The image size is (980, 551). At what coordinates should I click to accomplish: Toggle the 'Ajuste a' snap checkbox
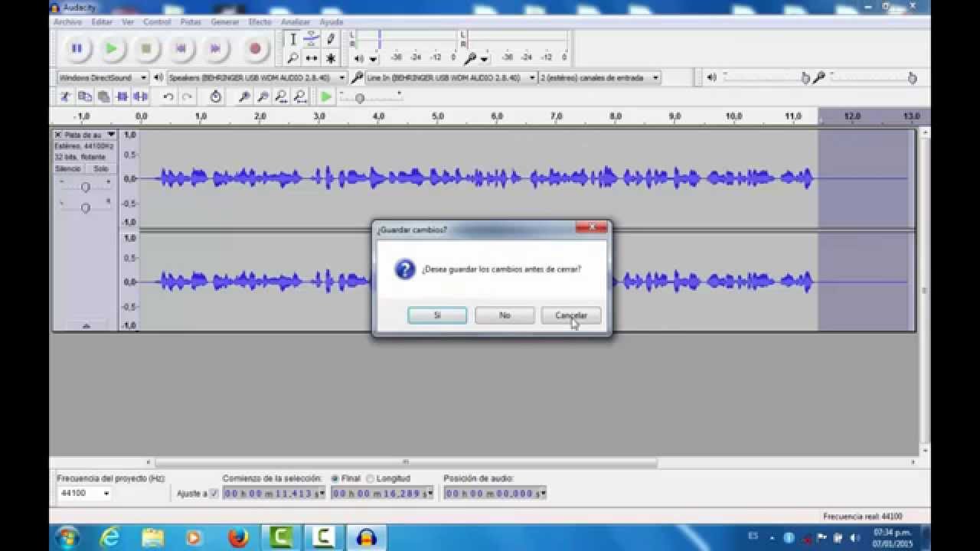[x=214, y=494]
